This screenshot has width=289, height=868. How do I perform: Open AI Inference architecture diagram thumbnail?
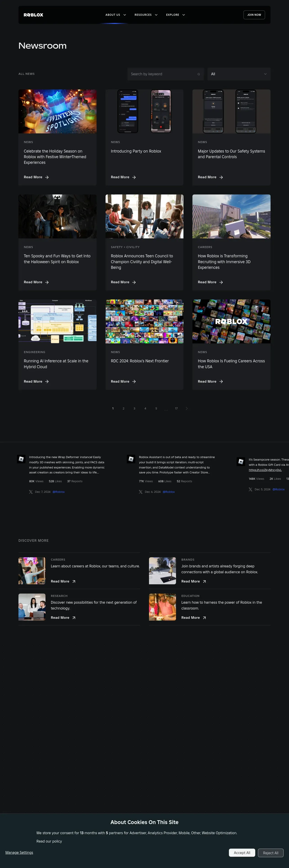point(58,322)
